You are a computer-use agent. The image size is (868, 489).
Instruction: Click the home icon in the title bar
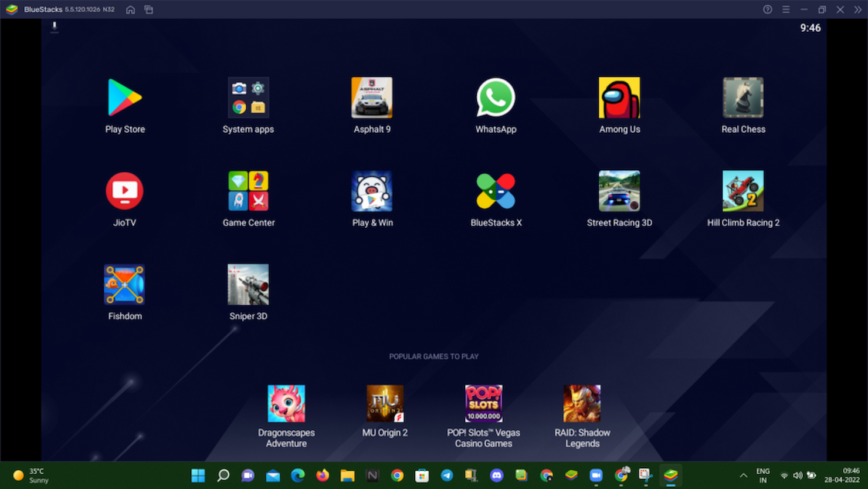click(130, 9)
